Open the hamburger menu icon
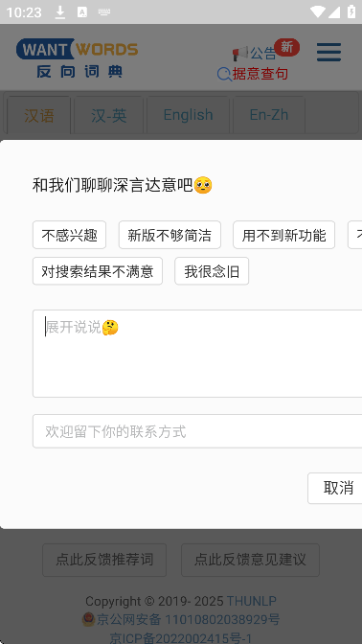The image size is (362, 644). [x=328, y=52]
